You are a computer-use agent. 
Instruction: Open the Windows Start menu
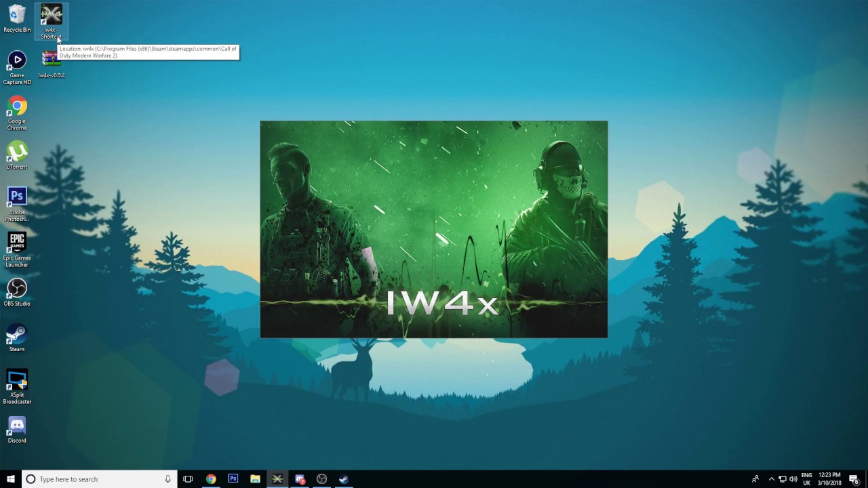10,479
